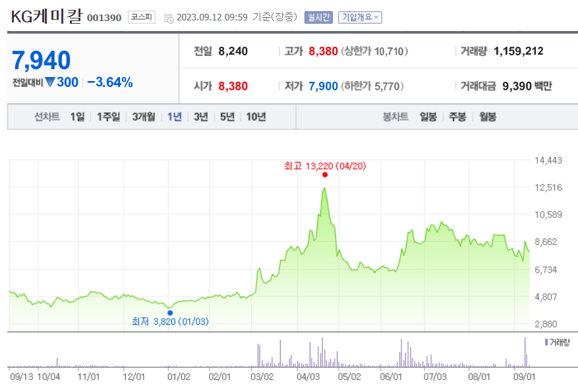Click the current price 7,940

pyautogui.click(x=42, y=61)
